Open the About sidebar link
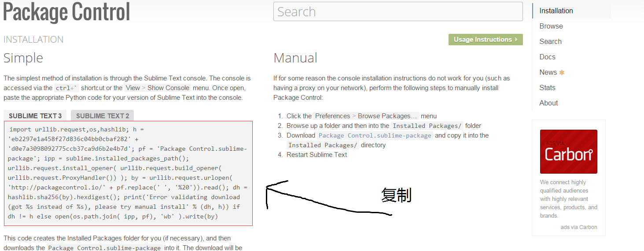Viewport: 644px width, 251px height. click(x=548, y=103)
